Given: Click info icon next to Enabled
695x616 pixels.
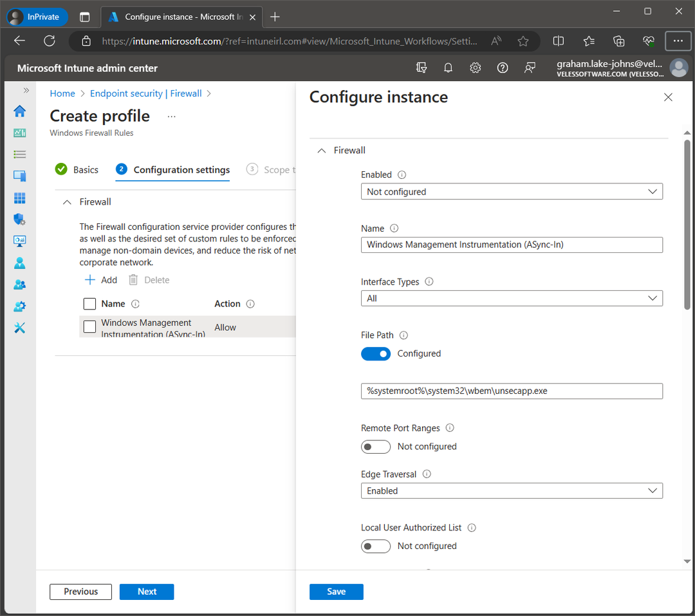Looking at the screenshot, I should click(x=402, y=174).
